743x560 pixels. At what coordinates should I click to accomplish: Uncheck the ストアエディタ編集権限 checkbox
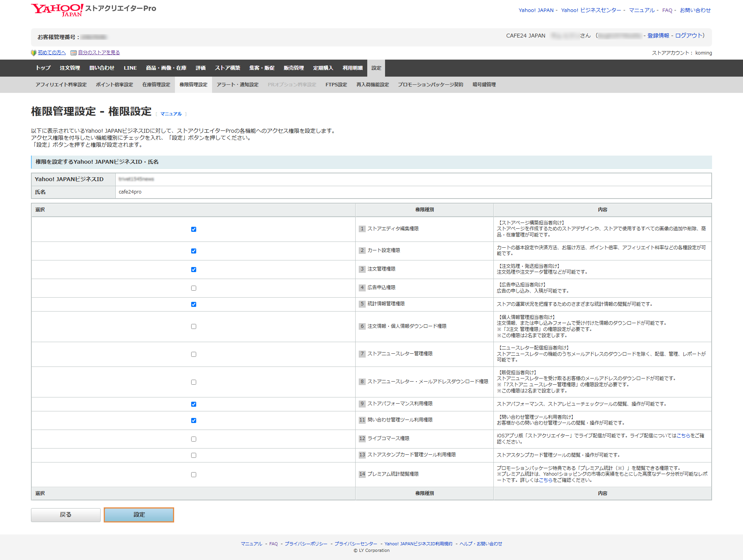193,229
